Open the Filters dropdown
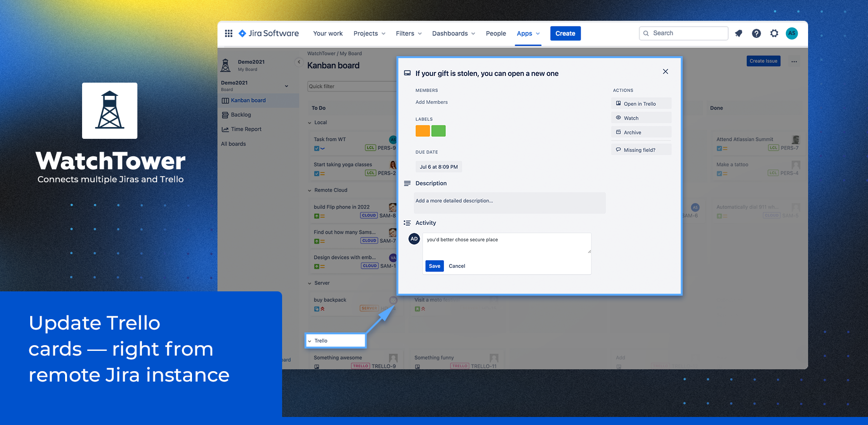This screenshot has width=868, height=425. 409,34
